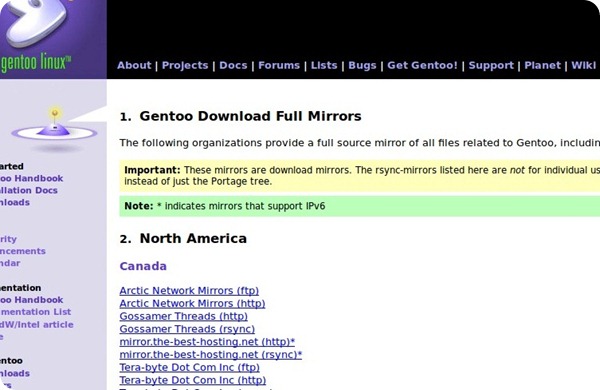The height and width of the screenshot is (390, 600).
Task: Go to Projects in the top navigation
Action: tap(185, 65)
